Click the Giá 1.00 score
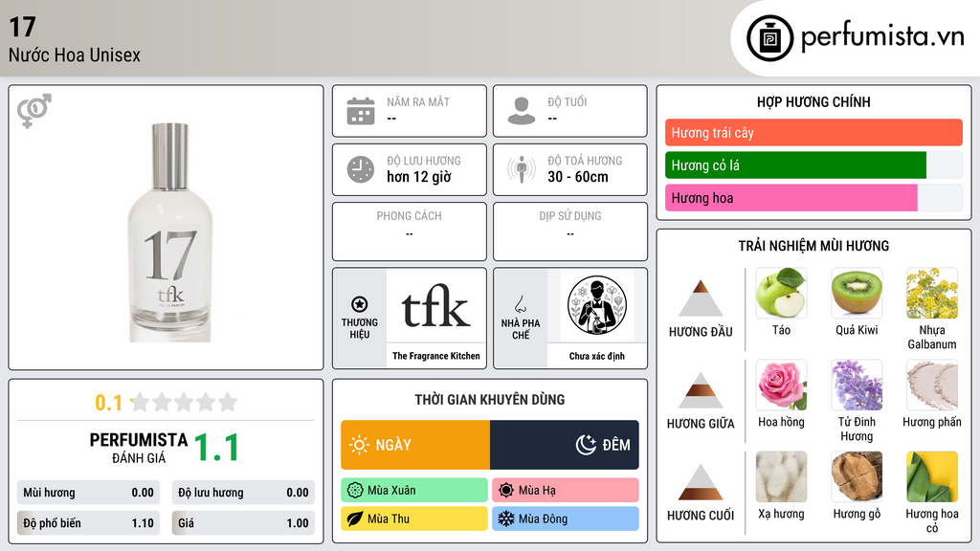The width and height of the screenshot is (980, 551). (243, 523)
